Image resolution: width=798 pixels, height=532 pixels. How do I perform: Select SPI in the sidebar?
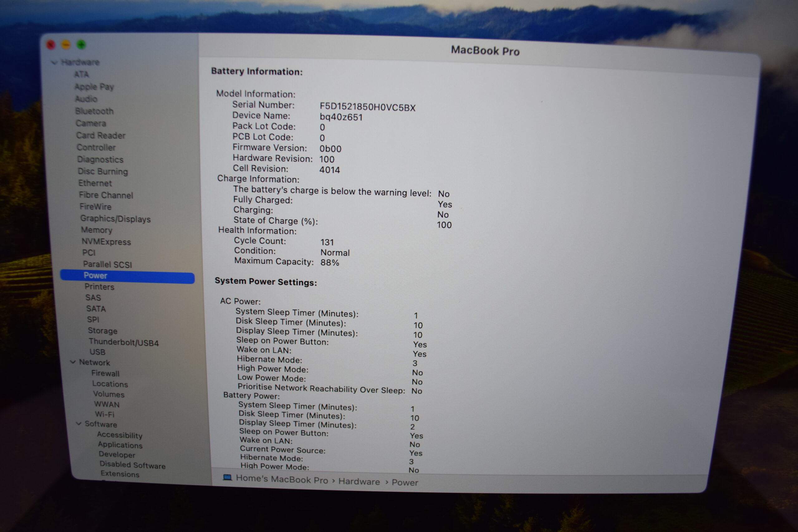[x=93, y=320]
